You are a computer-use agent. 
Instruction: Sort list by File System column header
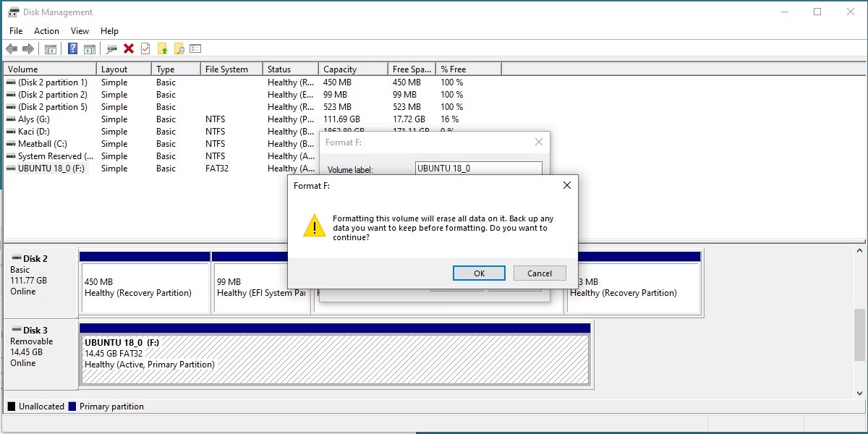click(231, 69)
